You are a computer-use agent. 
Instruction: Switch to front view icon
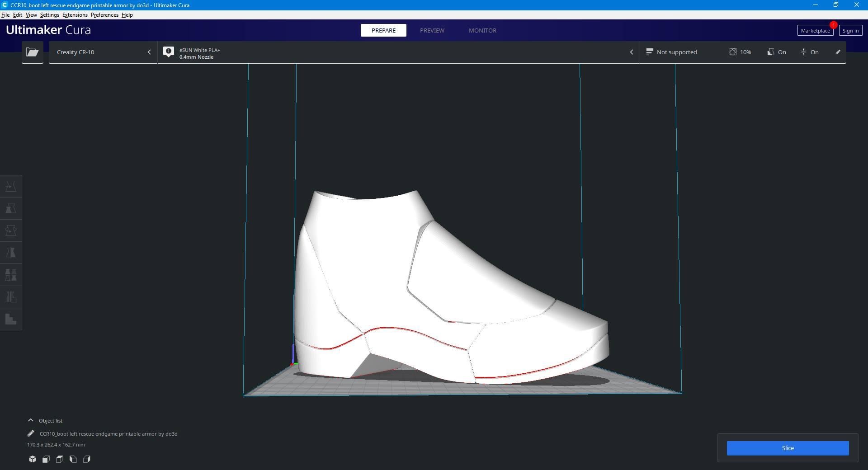click(46, 459)
